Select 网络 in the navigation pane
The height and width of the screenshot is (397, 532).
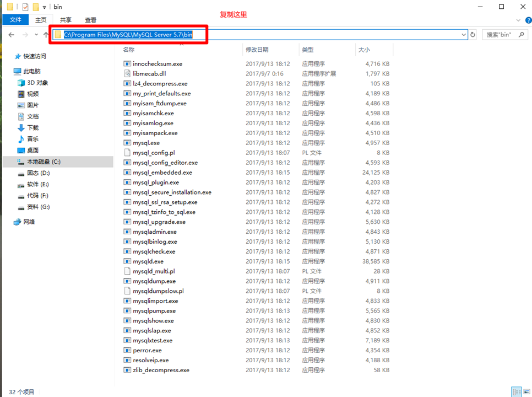pos(24,222)
